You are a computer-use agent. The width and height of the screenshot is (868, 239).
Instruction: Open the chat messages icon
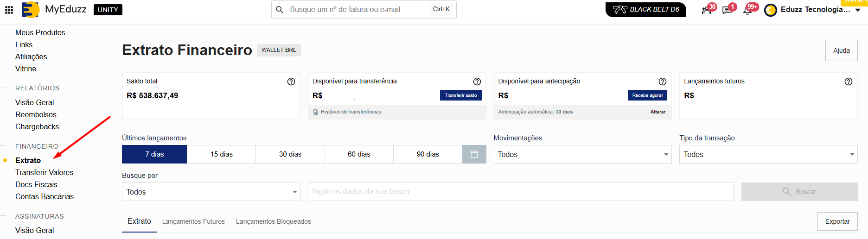pos(727,10)
